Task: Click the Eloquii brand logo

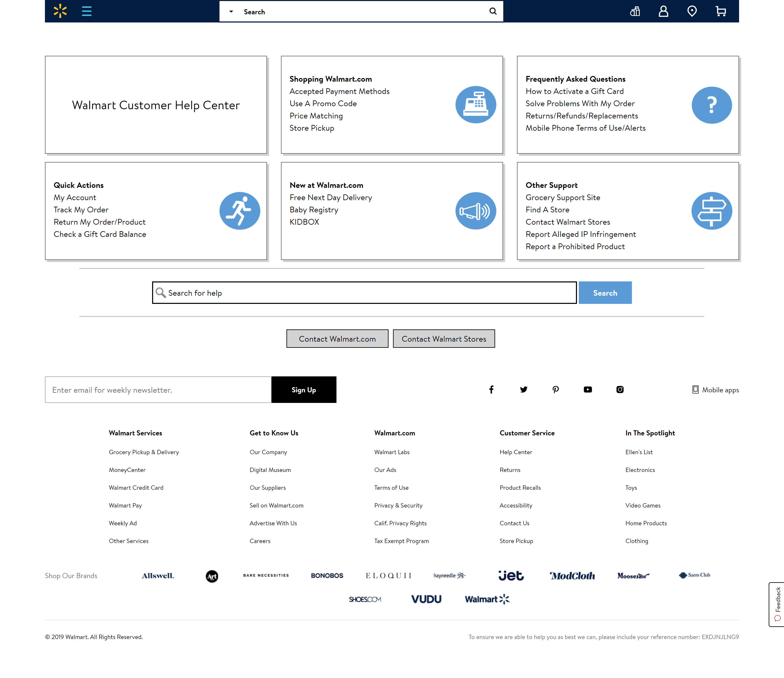Action: [388, 575]
